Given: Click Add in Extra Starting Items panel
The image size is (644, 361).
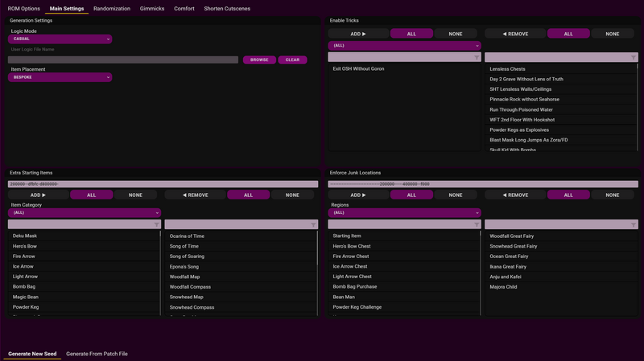Looking at the screenshot, I should pos(38,195).
